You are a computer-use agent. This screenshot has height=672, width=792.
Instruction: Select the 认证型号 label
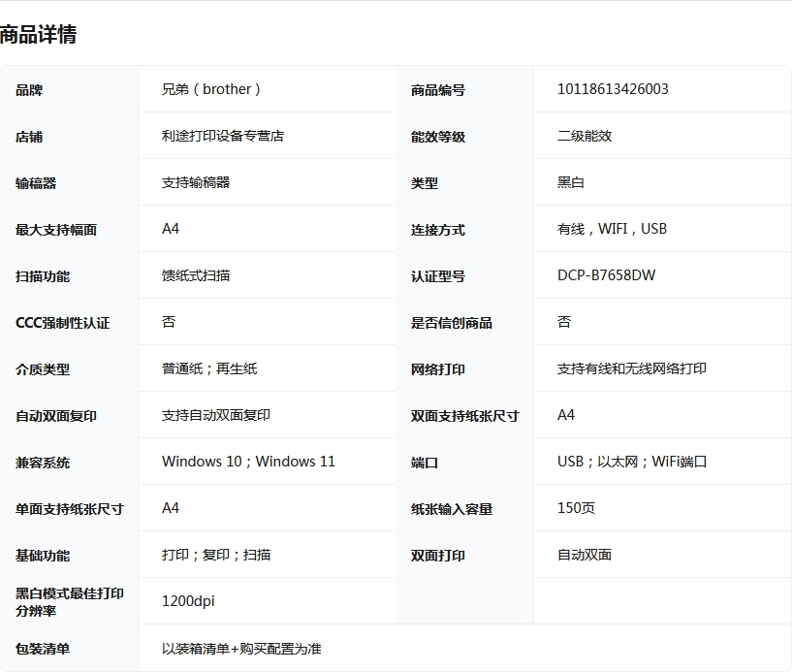click(x=438, y=275)
